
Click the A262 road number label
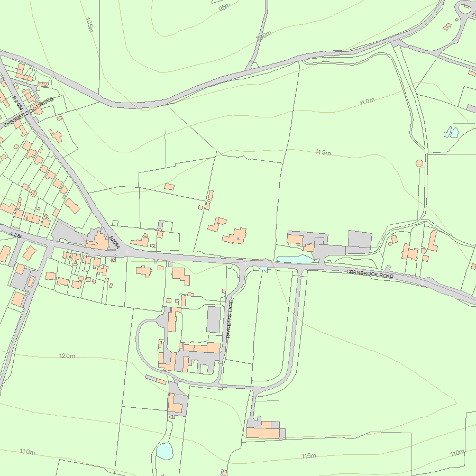16,235
